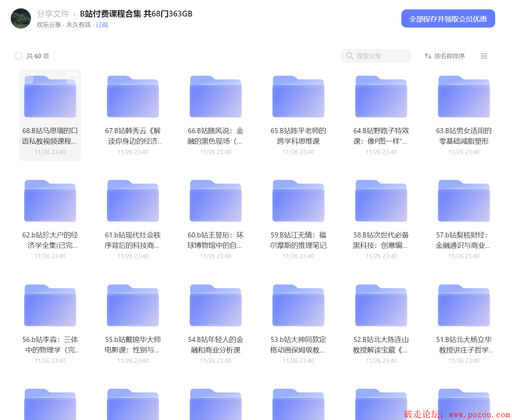Open the folder icon for 61.b站现代社会秩序背后的科技商
Viewport: 512px width, 420px height.
click(133, 201)
